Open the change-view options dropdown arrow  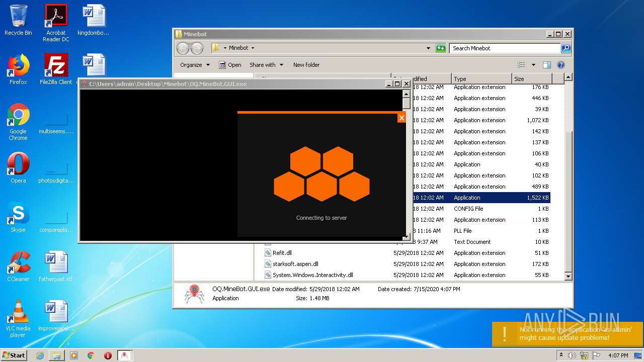(x=533, y=65)
